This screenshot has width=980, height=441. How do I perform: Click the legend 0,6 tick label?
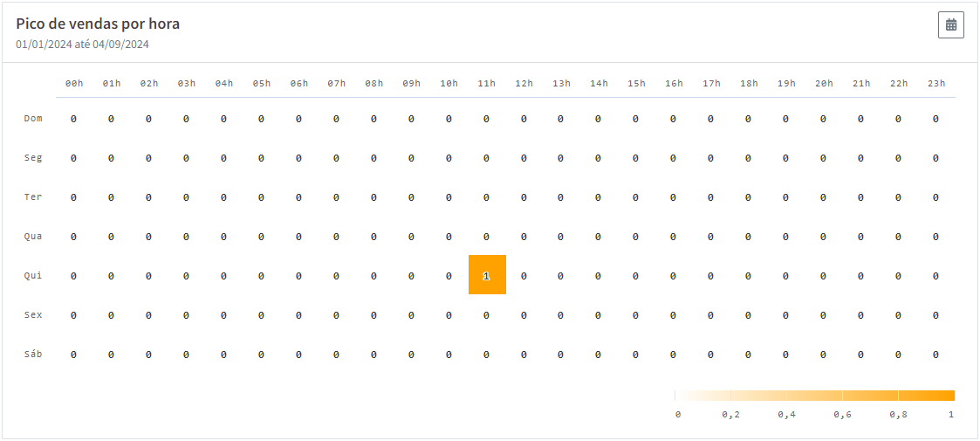[842, 415]
